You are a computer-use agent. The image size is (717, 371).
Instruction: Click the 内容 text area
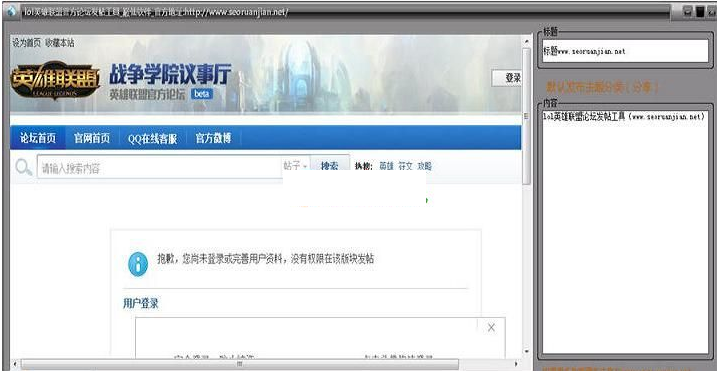click(x=625, y=232)
